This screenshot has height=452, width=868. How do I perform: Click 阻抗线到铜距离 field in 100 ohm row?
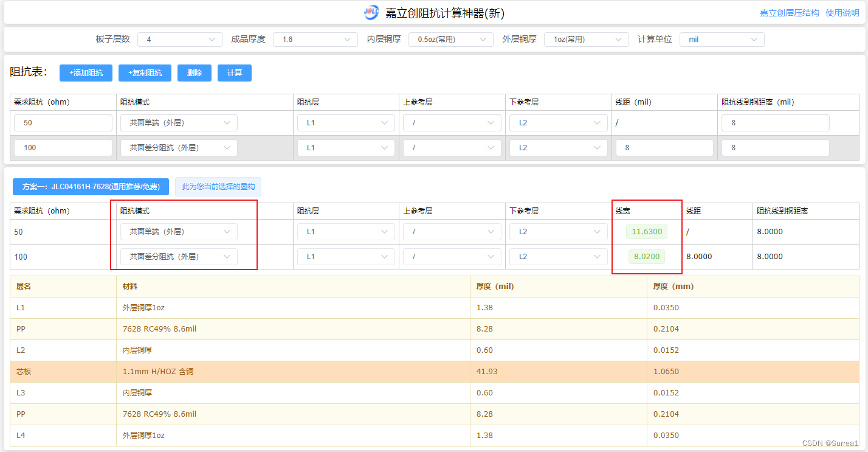[776, 148]
